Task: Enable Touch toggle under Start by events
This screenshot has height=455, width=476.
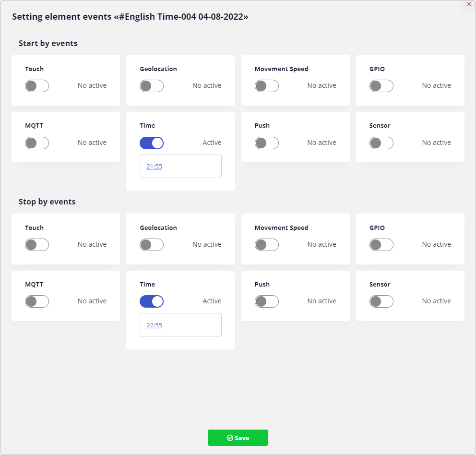Action: 37,86
